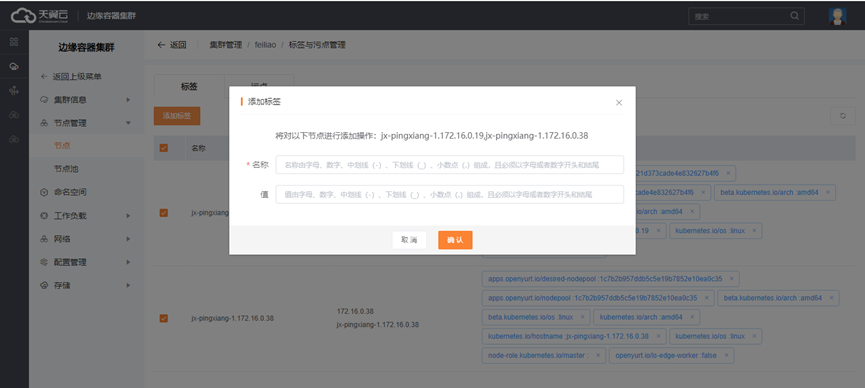Toggle the select-all checkbox in table header
The width and height of the screenshot is (865, 388).
click(163, 148)
